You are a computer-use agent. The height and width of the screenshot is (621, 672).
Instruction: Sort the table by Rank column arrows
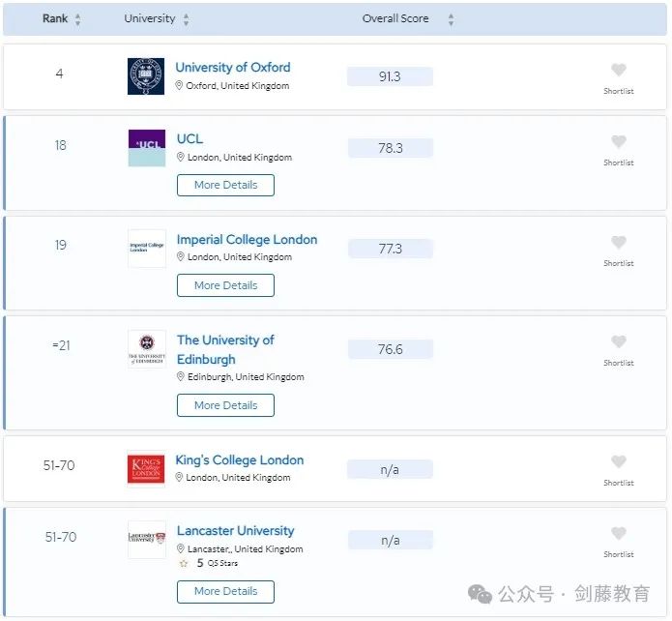77,19
